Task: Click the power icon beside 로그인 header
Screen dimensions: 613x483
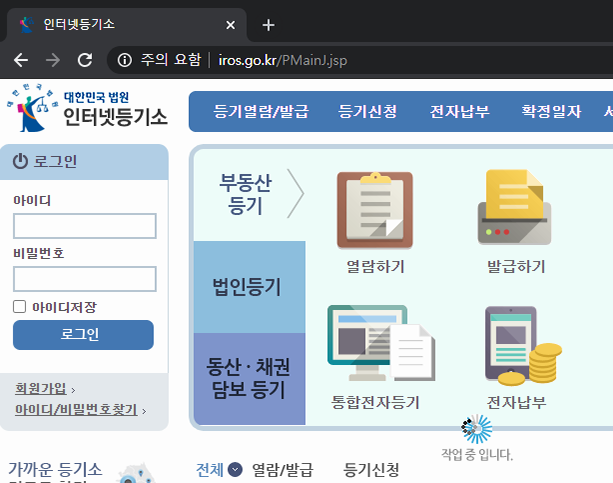Action: (20, 162)
